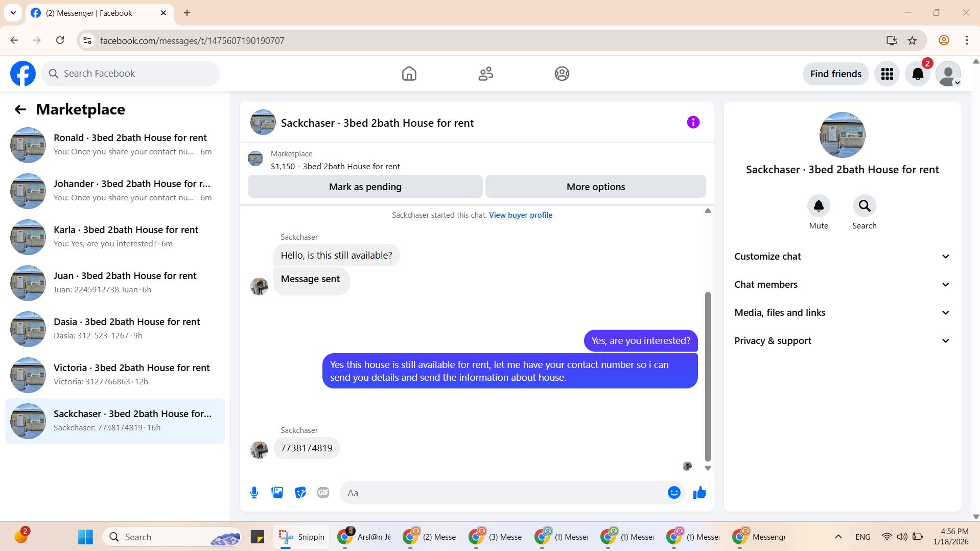
Task: Open conversation information purple icon
Action: tap(693, 122)
